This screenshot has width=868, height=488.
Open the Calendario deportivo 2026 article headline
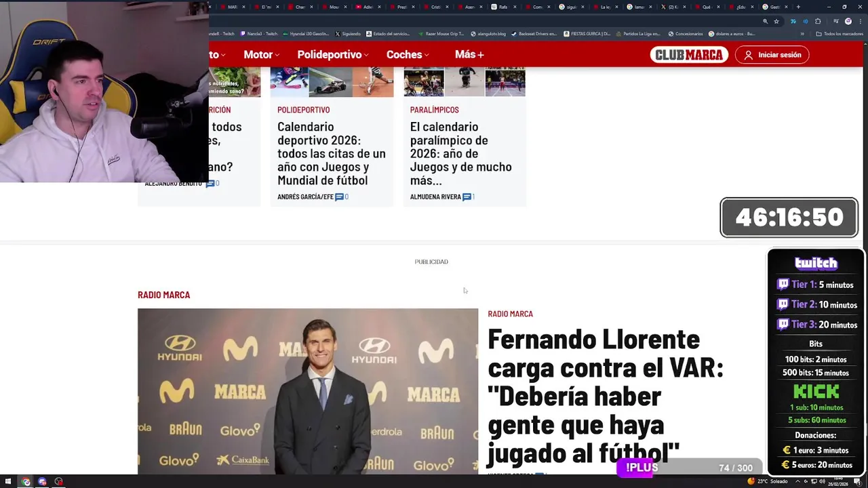click(332, 153)
